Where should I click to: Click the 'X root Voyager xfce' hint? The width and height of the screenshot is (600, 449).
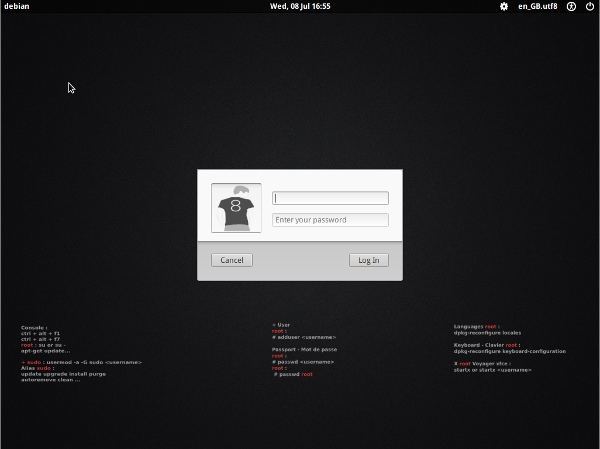[x=484, y=364]
